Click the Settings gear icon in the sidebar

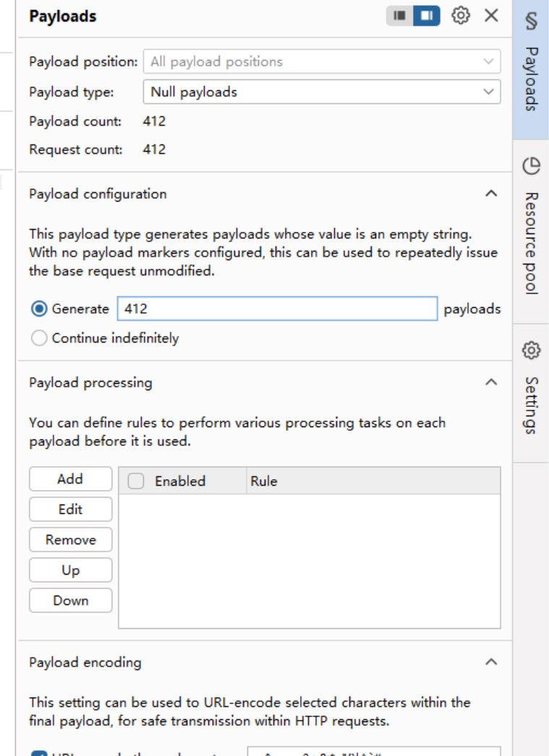click(532, 350)
